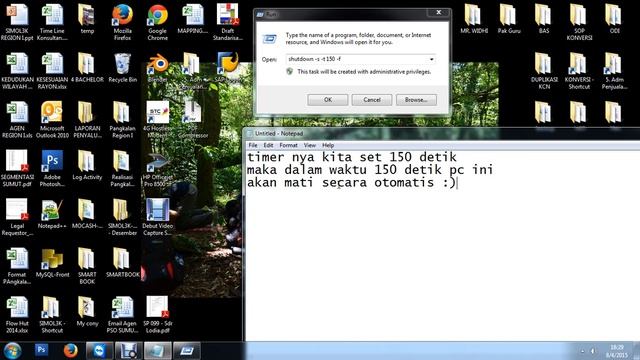Viewport: 640px width, 360px height.
Task: Select the KEDUDUKAN WILAYAH Excel file
Action: (x=17, y=71)
